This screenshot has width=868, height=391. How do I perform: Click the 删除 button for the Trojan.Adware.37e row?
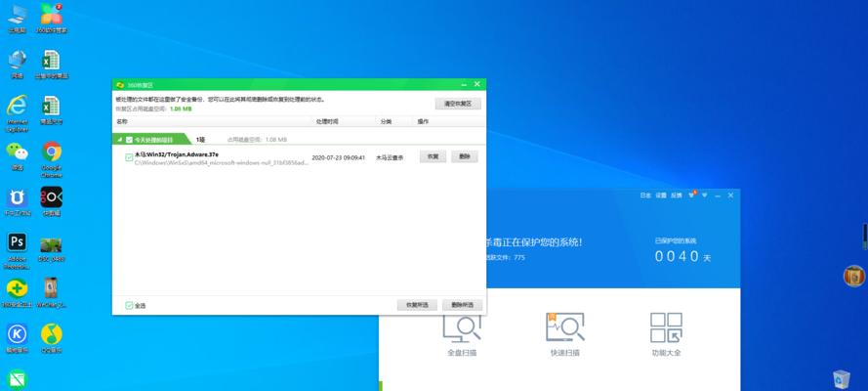pyautogui.click(x=465, y=156)
